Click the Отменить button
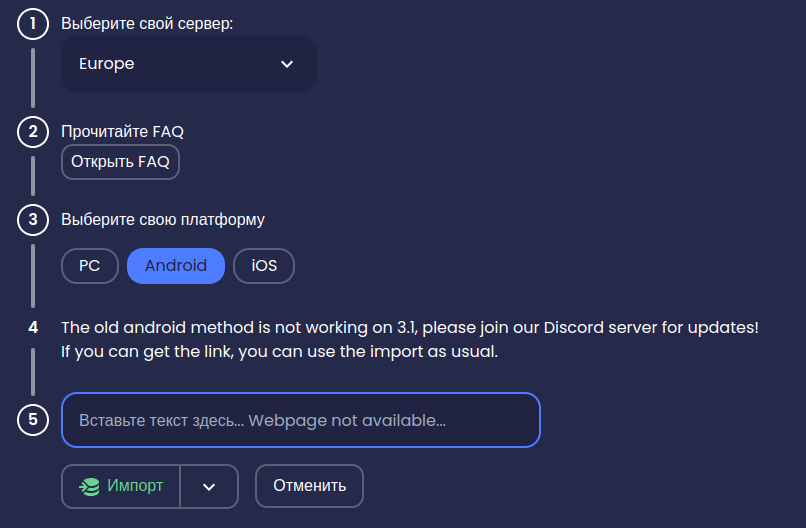This screenshot has height=528, width=806. coord(309,486)
